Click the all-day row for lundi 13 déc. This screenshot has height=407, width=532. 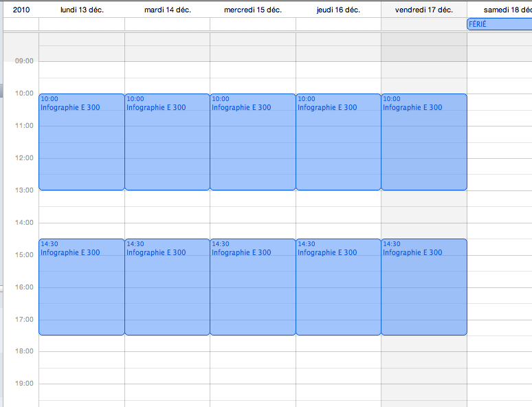pyautogui.click(x=82, y=24)
